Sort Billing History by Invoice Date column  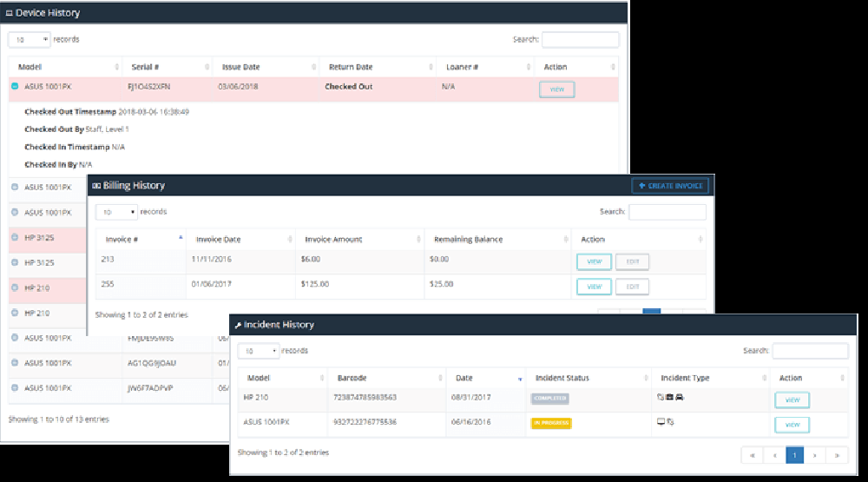click(x=240, y=240)
